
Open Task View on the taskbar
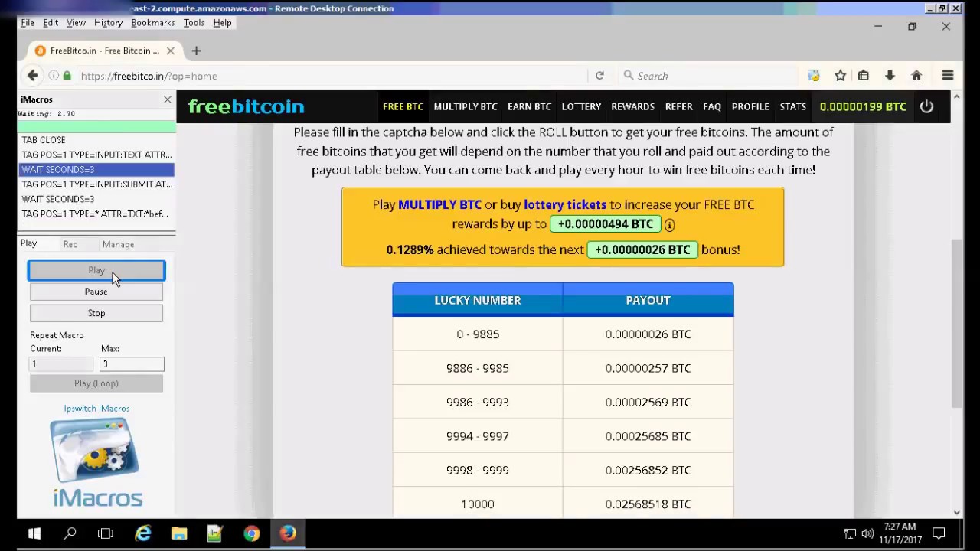[x=106, y=533]
